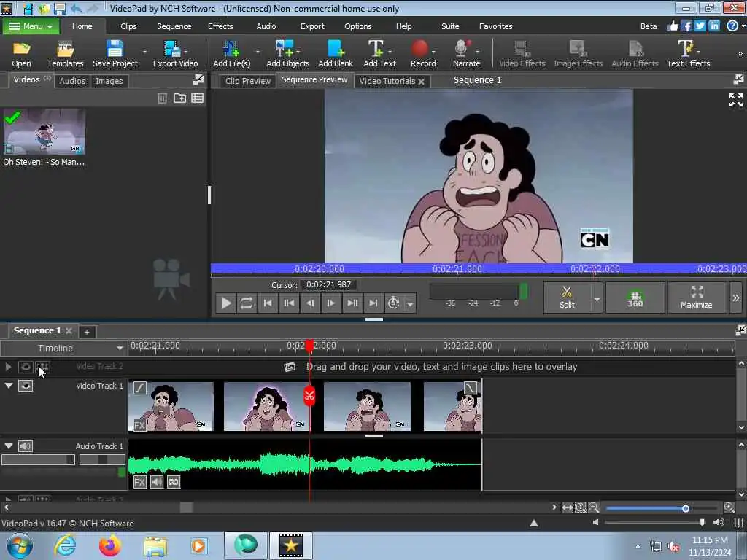Play the sequence preview
The height and width of the screenshot is (560, 747).
(x=226, y=303)
